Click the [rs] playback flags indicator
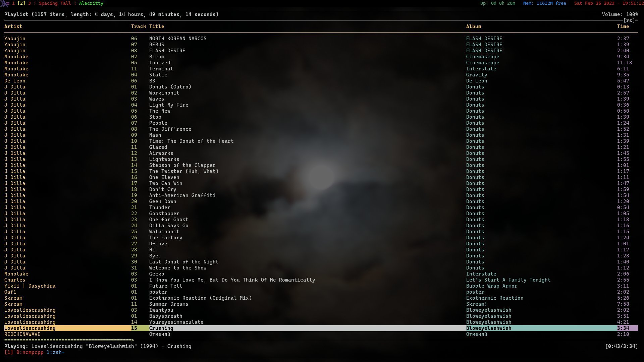The height and width of the screenshot is (362, 644). (x=629, y=20)
